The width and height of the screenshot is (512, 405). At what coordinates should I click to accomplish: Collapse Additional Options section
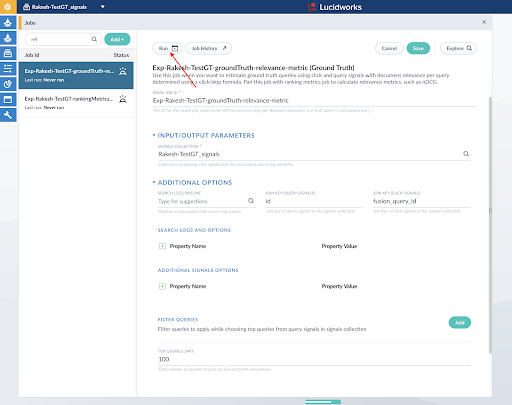[x=154, y=182]
